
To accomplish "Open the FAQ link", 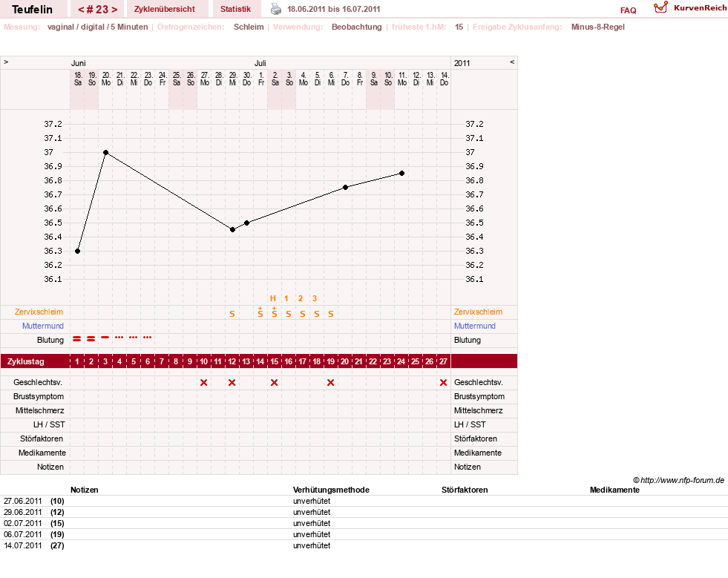I will point(628,10).
